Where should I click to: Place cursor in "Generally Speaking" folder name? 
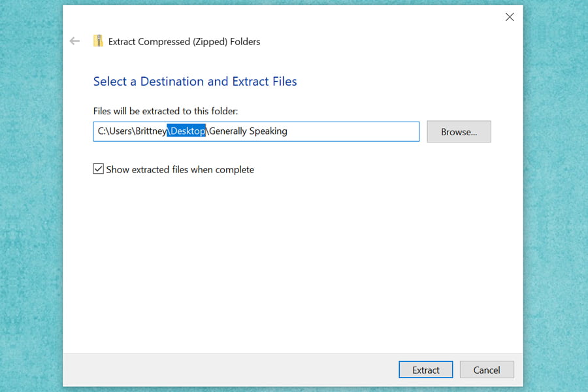pyautogui.click(x=248, y=131)
